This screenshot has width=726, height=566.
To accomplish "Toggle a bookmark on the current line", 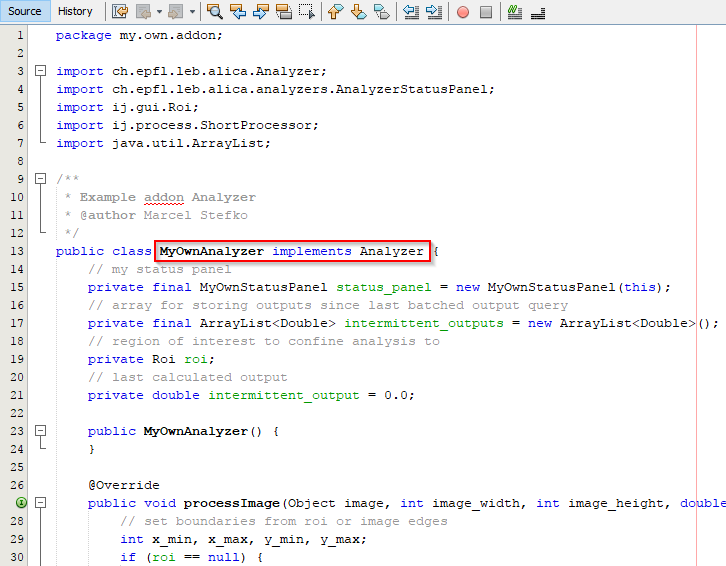I will click(382, 11).
